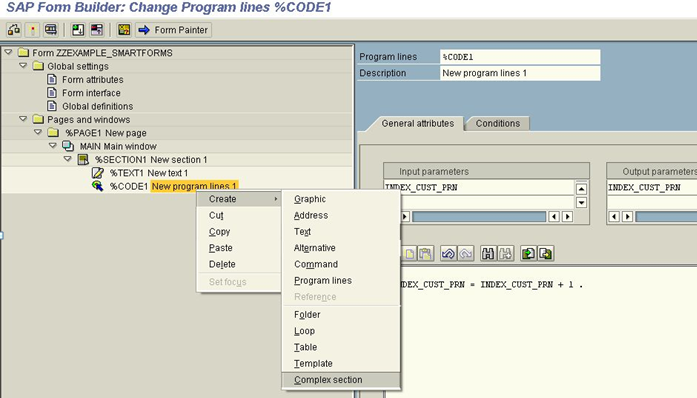Click the Pages and windows folder icon
Image resolution: width=697 pixels, height=398 pixels.
(39, 120)
